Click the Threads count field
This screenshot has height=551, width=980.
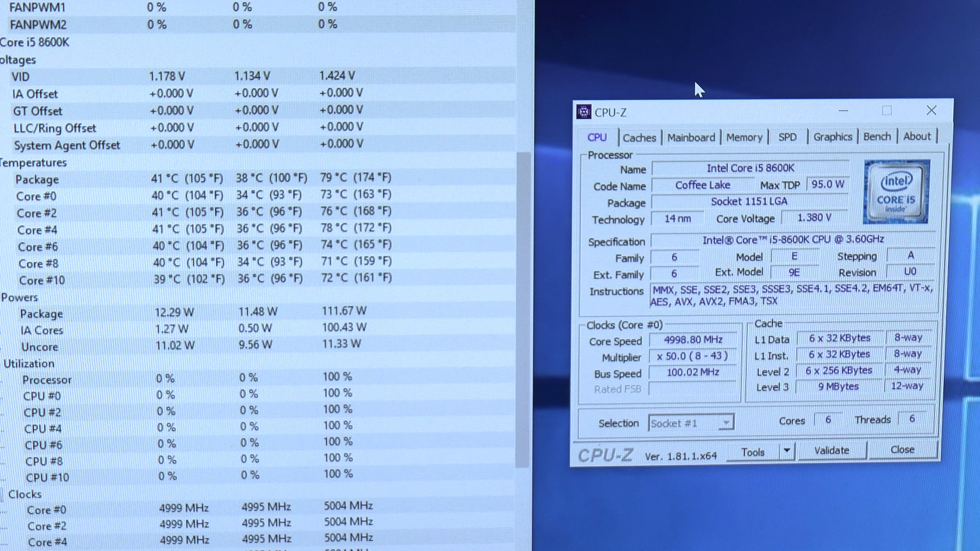(912, 419)
